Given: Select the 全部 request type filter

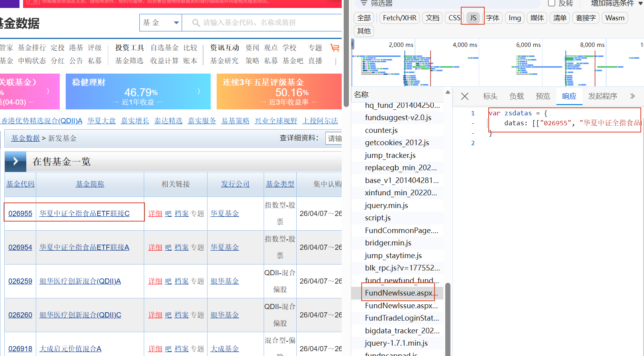Looking at the screenshot, I should pyautogui.click(x=364, y=18).
